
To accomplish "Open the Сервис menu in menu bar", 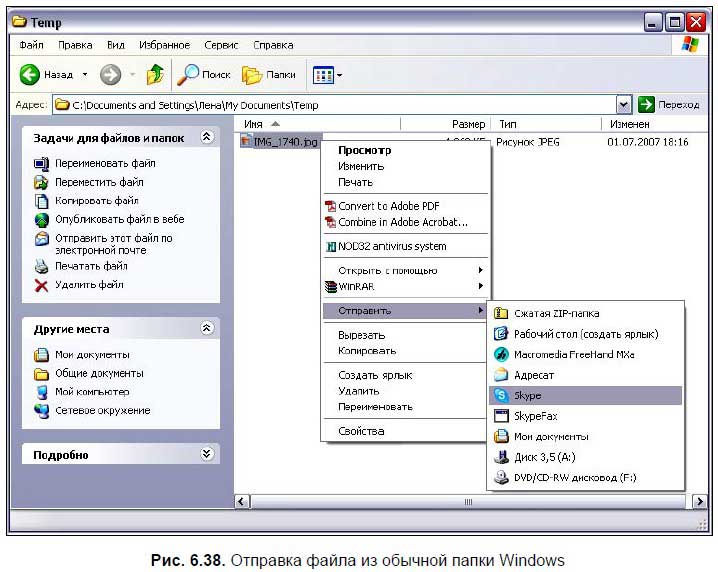I will point(220,45).
